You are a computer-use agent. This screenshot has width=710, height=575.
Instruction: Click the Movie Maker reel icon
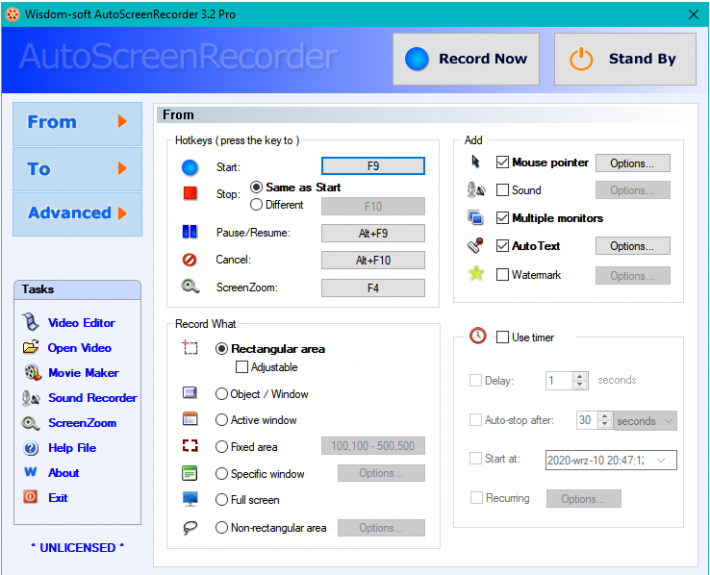tap(32, 372)
